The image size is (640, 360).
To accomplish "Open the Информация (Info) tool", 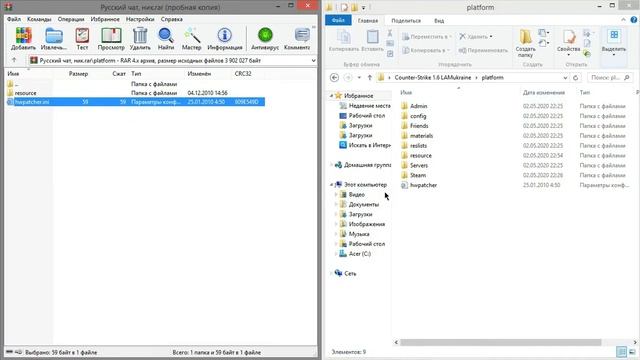I will click(224, 39).
